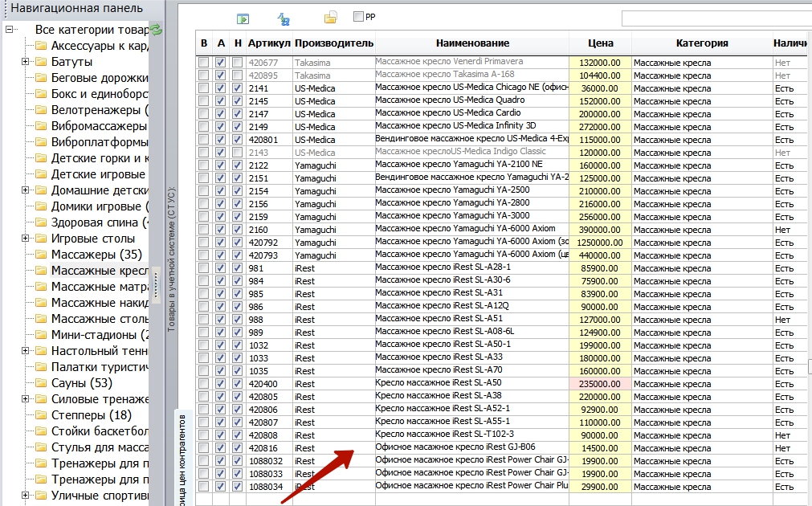Click folder icon next to Детские игровые

tap(41, 174)
